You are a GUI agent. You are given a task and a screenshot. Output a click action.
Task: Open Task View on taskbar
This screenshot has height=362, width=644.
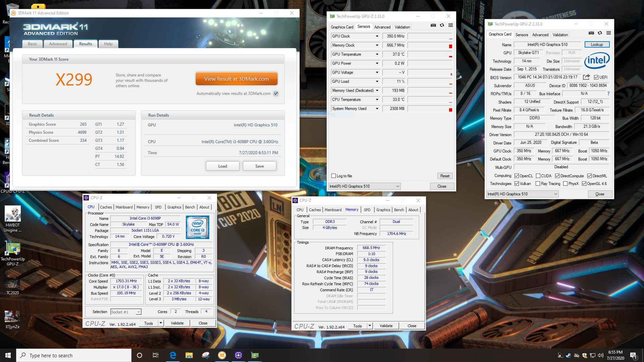(x=156, y=355)
